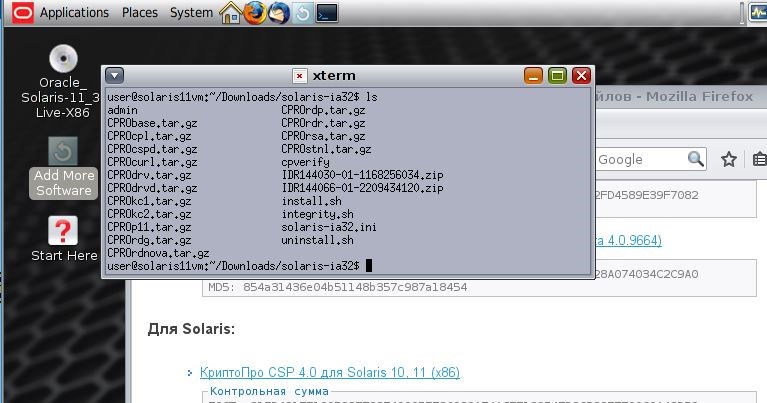Click the X icon in the xterm title

pyautogui.click(x=299, y=76)
